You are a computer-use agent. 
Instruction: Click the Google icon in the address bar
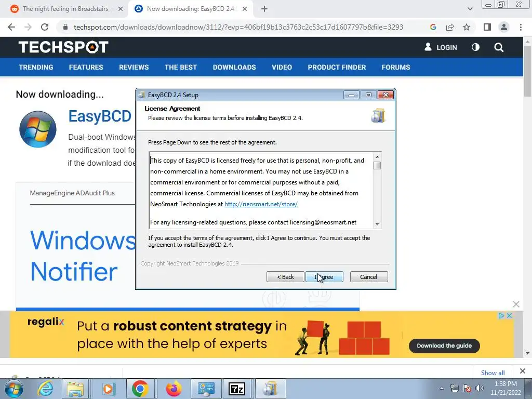pyautogui.click(x=433, y=27)
